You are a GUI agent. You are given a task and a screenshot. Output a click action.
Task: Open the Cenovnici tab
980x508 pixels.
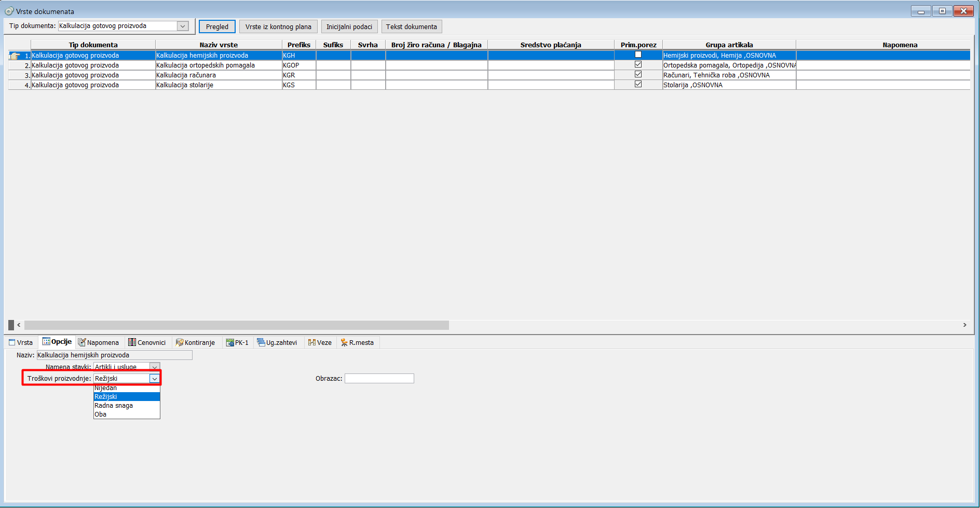(147, 342)
